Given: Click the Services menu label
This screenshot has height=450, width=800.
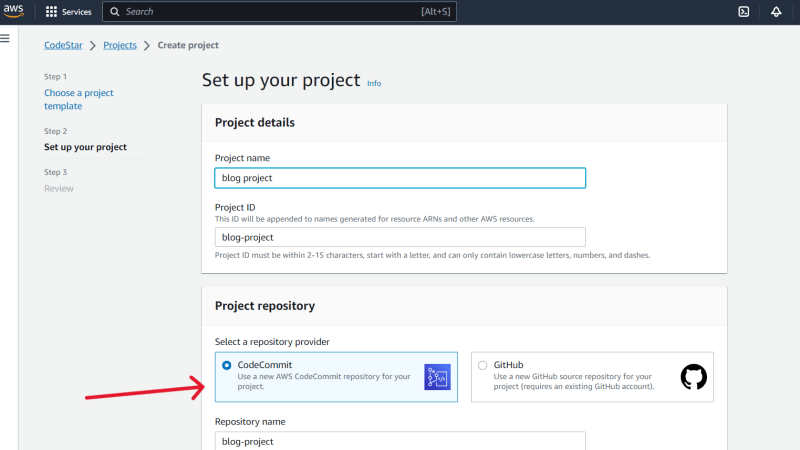Looking at the screenshot, I should (77, 12).
